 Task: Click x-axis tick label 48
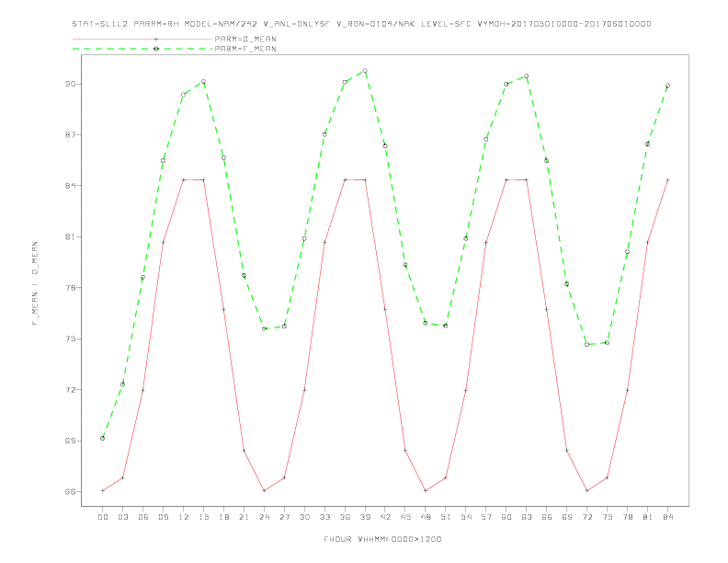(x=426, y=517)
